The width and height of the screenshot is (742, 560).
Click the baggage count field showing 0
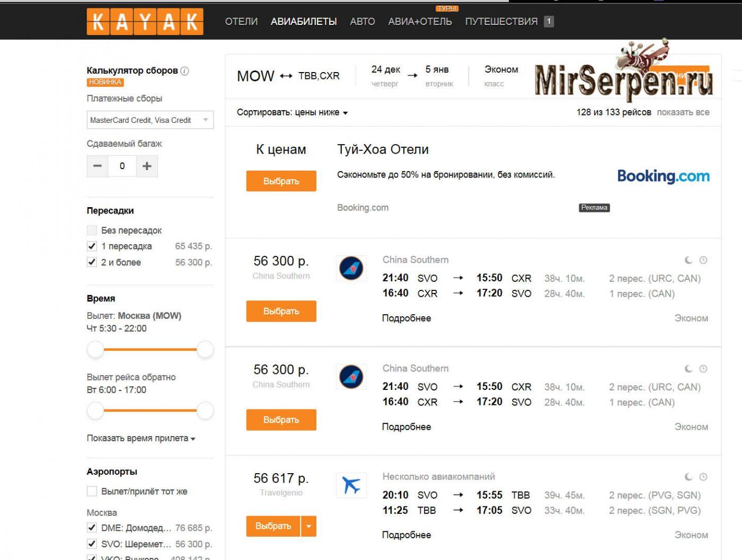[x=122, y=166]
